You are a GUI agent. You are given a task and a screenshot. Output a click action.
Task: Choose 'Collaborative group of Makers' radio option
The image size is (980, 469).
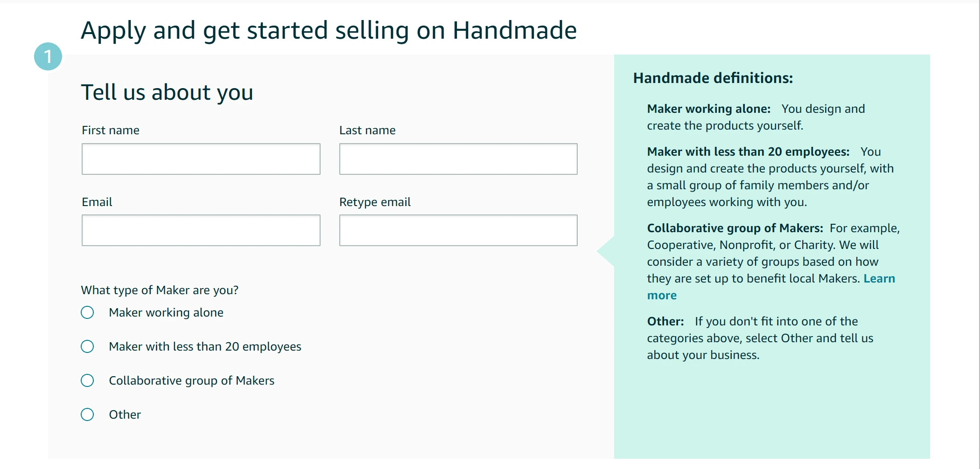click(x=87, y=380)
